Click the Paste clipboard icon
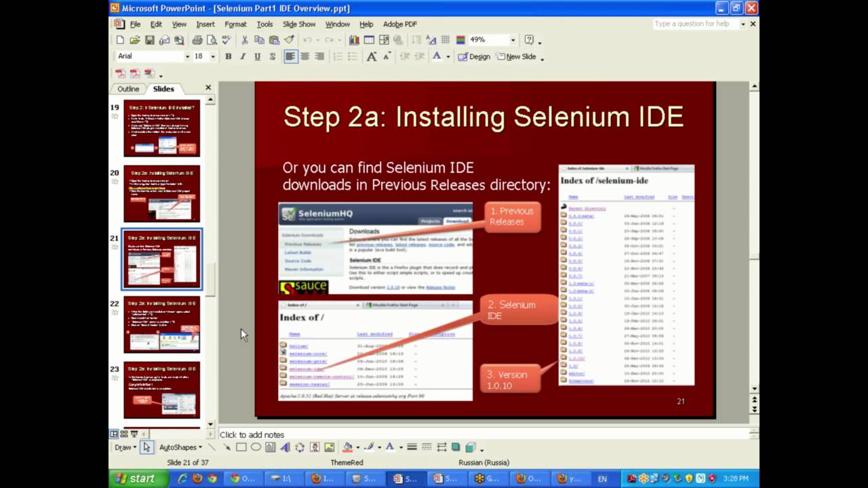 click(x=274, y=40)
